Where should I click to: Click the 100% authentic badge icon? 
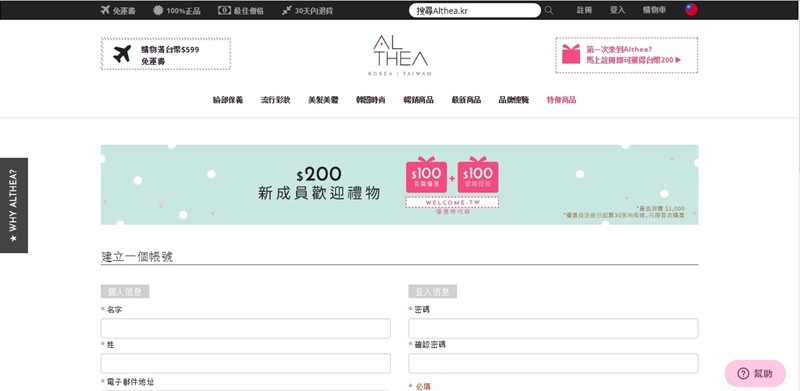click(x=158, y=10)
